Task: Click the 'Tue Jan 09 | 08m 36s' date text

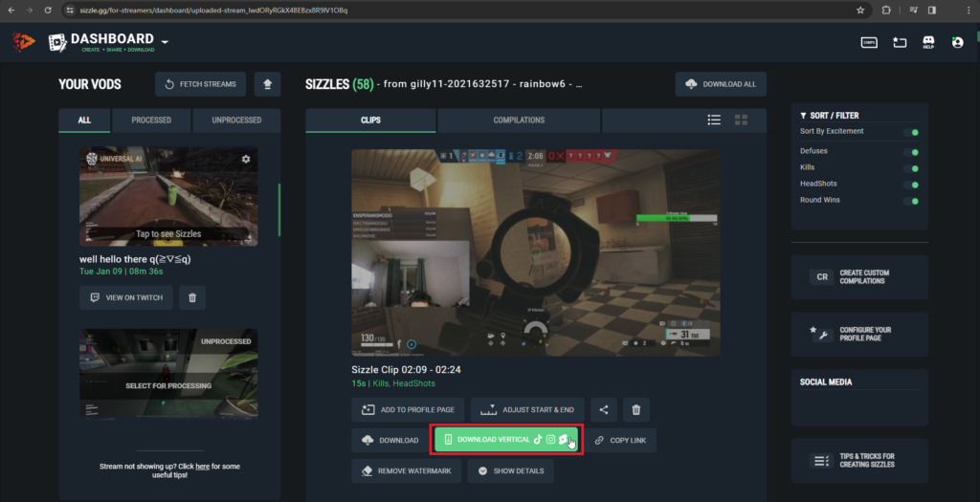Action: (x=122, y=272)
